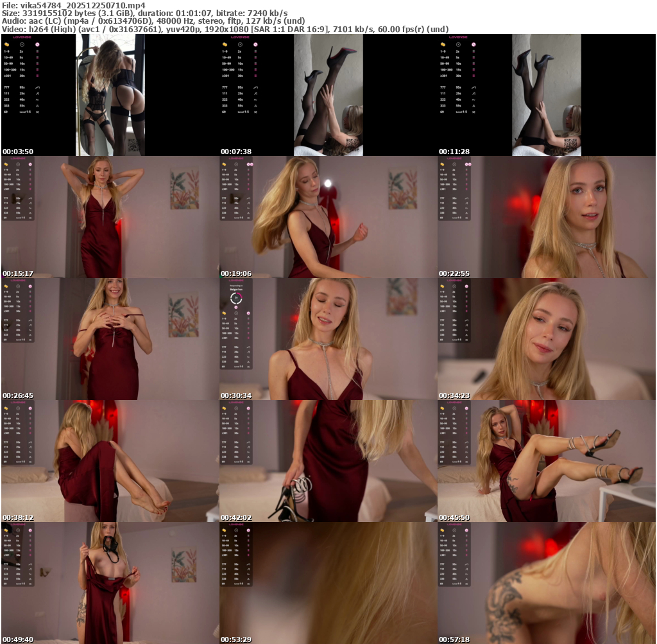Click the '00:45:50' timestamp label
The image size is (657, 644).
pyautogui.click(x=454, y=518)
